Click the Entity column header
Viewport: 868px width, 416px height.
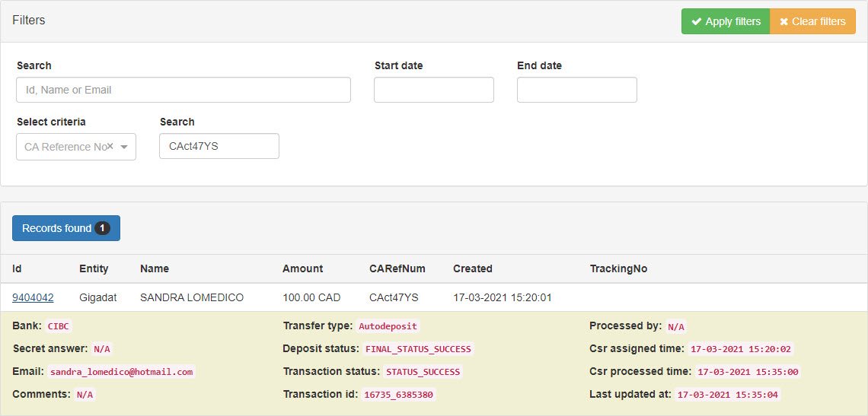[x=94, y=269]
